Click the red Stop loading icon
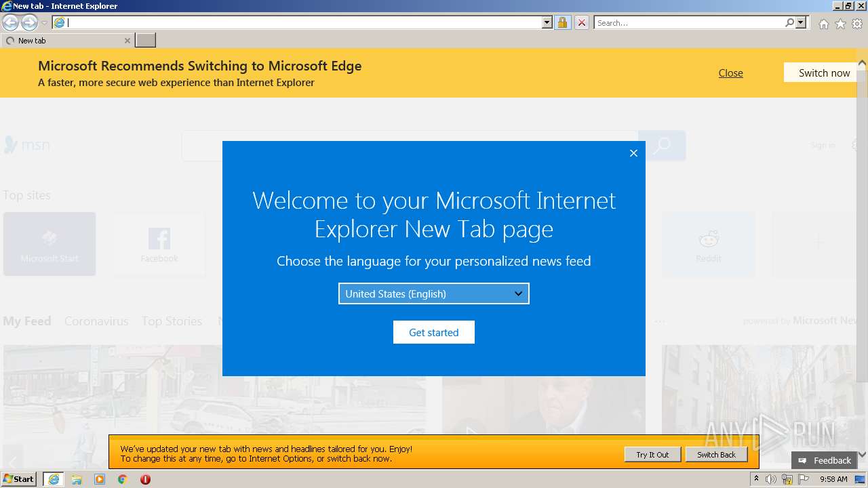868x488 pixels. click(582, 22)
